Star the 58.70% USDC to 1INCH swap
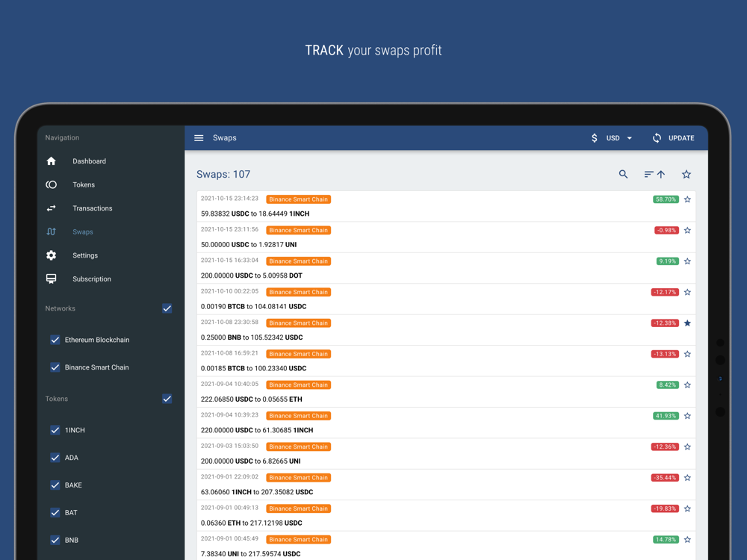 click(x=687, y=199)
